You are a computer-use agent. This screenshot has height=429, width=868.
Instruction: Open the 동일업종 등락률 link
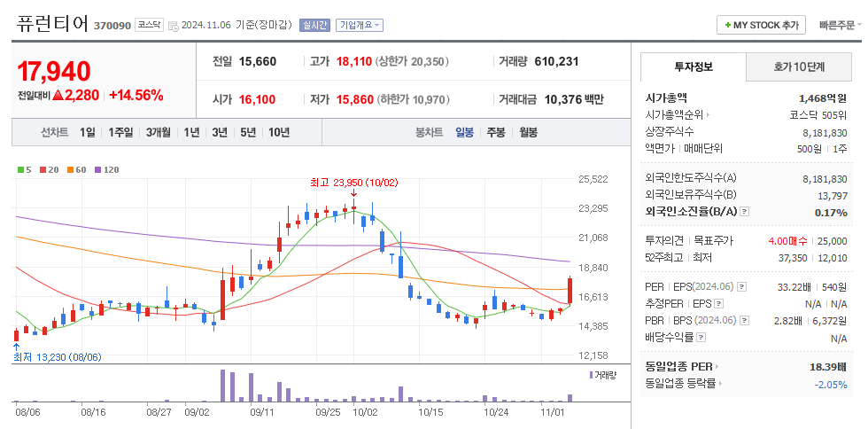(680, 383)
